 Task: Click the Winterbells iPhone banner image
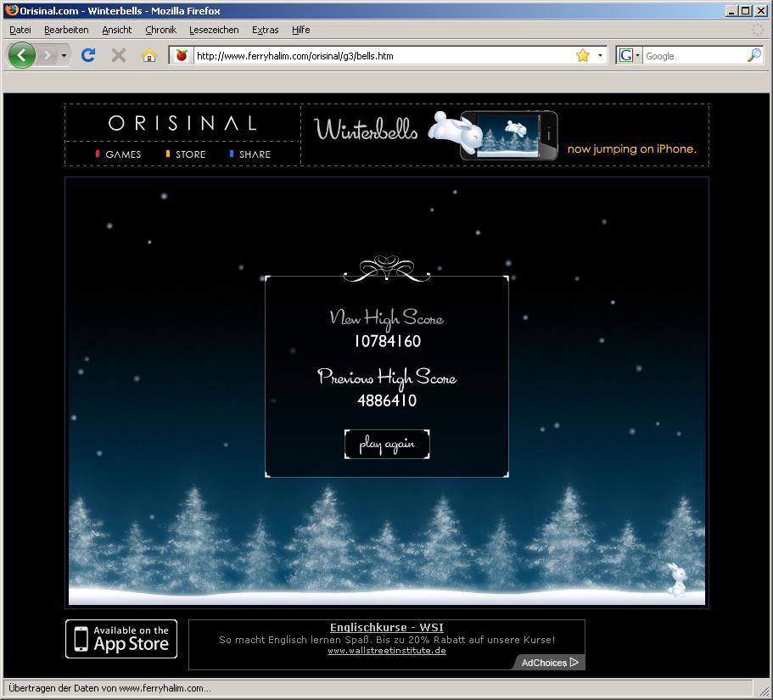505,134
